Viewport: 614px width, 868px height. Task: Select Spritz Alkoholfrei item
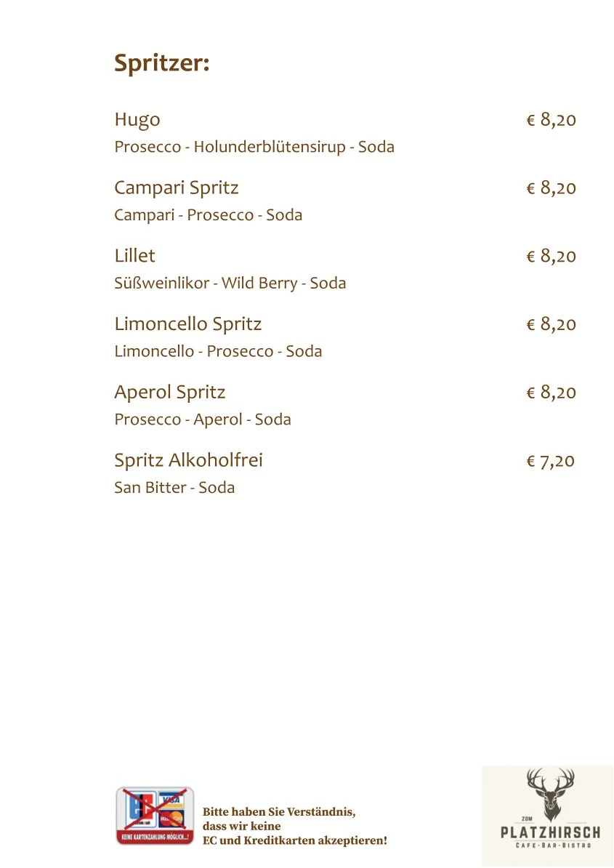[x=189, y=460]
